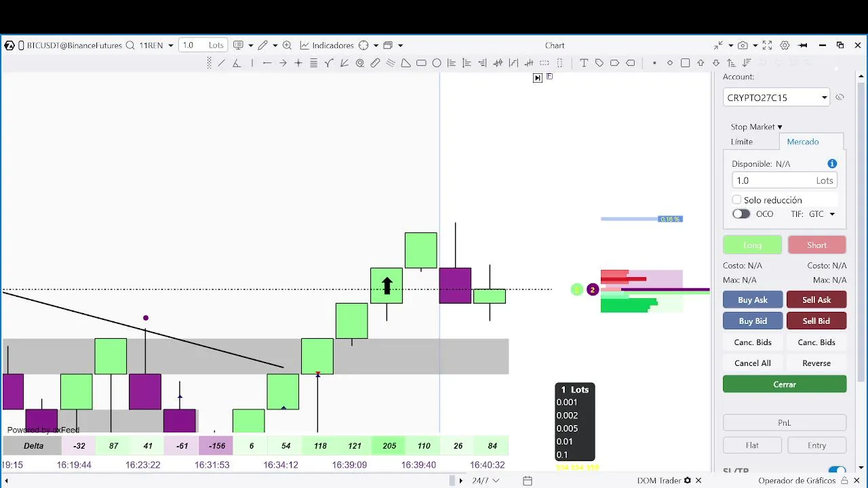
Task: Open the TIF GTC dropdown
Action: coord(822,213)
